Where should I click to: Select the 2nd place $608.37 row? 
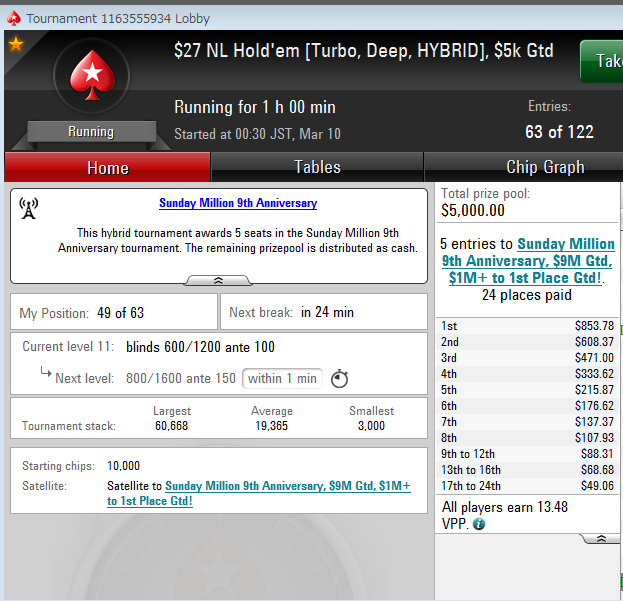click(x=527, y=342)
